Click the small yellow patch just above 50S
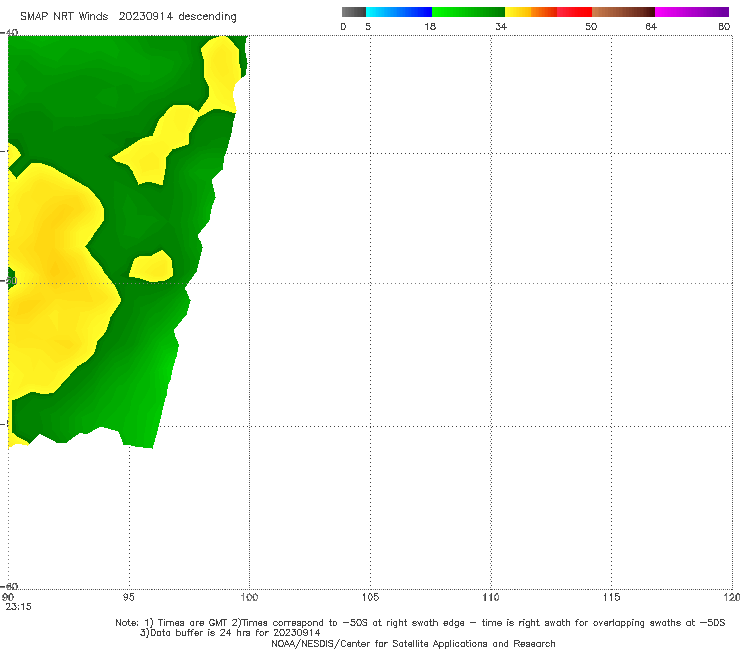 click(x=151, y=267)
